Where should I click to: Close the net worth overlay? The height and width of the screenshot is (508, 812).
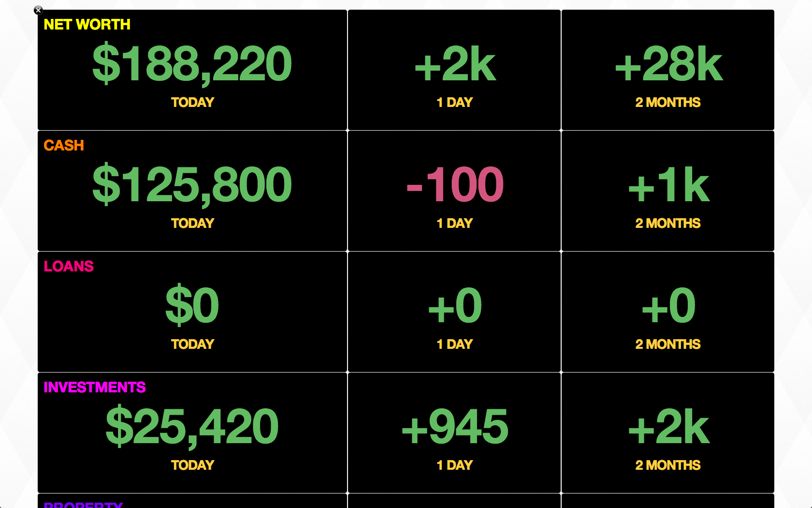[x=38, y=10]
